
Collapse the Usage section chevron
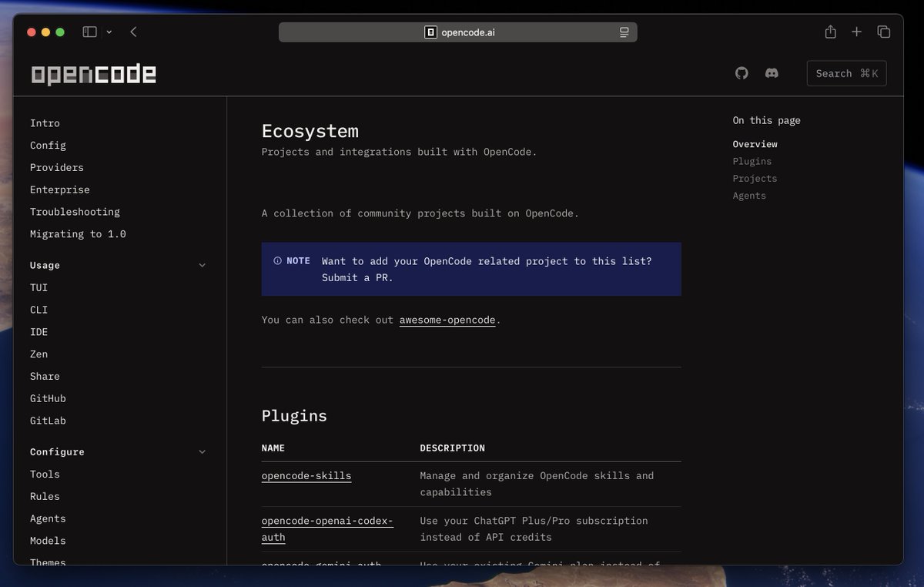pos(202,265)
